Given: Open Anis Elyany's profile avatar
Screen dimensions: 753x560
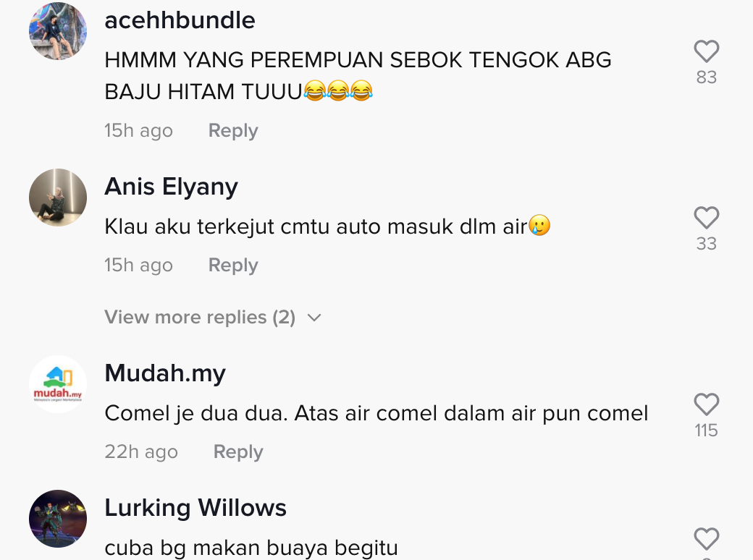Looking at the screenshot, I should pos(58,198).
